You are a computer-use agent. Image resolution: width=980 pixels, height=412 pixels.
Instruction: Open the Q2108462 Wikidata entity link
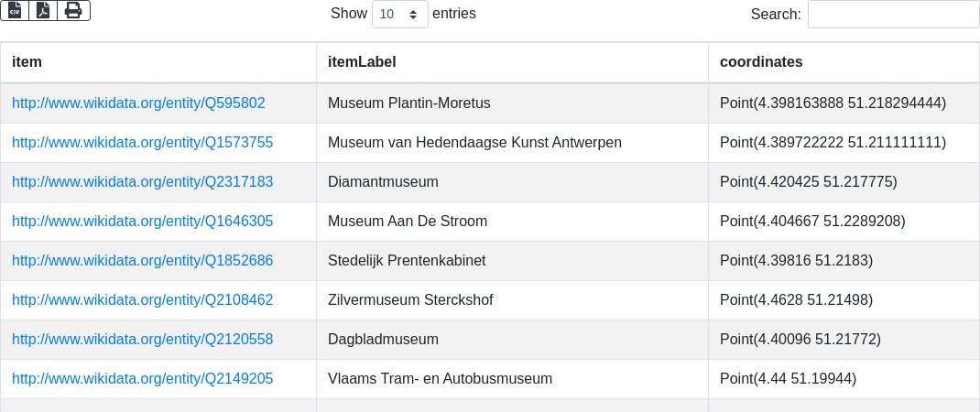[x=142, y=300]
